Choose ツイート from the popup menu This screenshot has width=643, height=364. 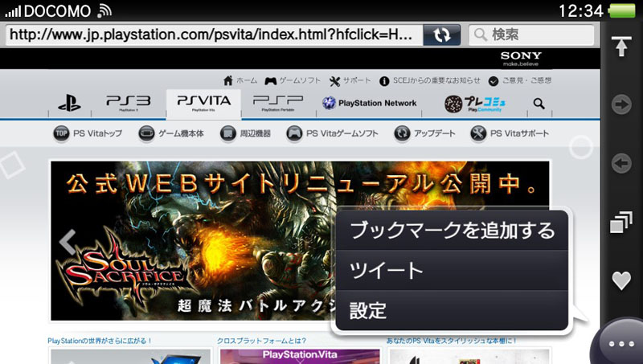click(453, 271)
